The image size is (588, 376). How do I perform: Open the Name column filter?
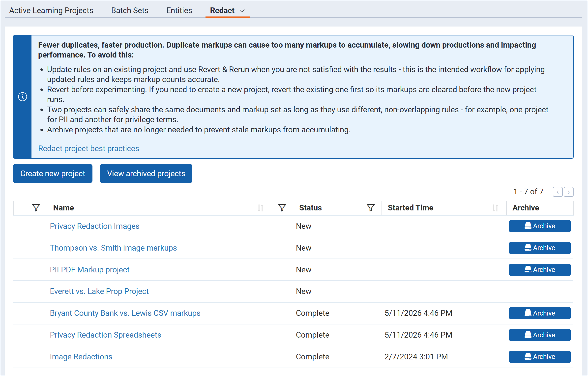click(x=282, y=208)
